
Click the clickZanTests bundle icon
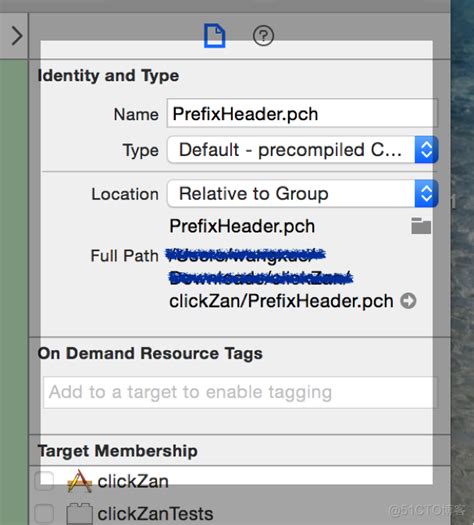click(80, 514)
